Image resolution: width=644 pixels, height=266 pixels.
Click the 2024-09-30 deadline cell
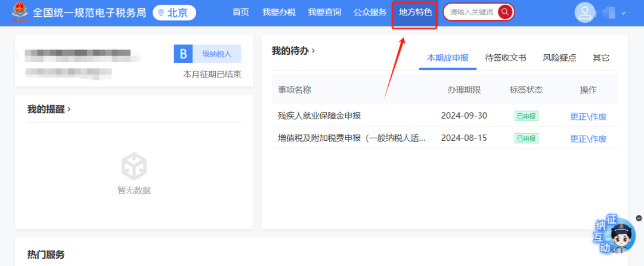464,116
